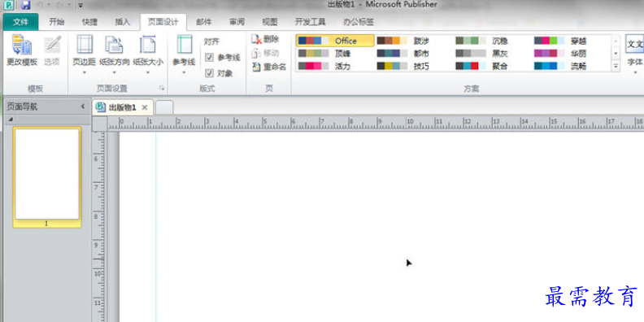Open the Page Setup dialog launcher
The height and width of the screenshot is (322, 644).
pos(163,89)
